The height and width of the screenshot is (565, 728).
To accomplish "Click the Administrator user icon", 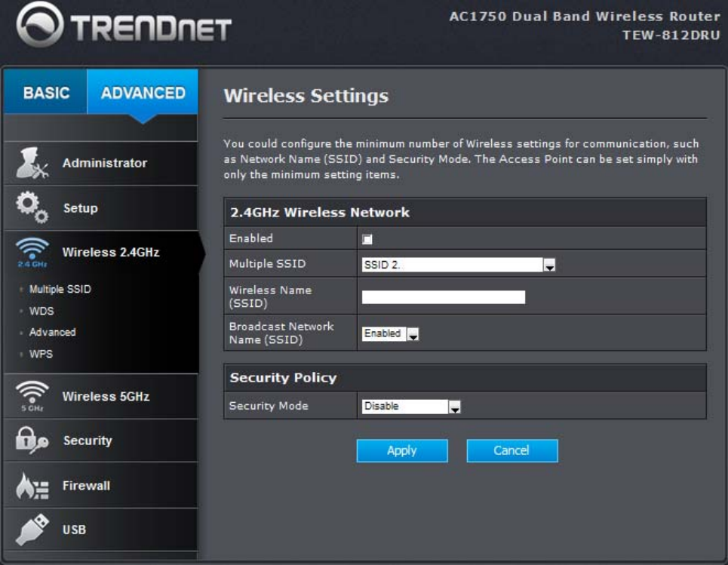I will [32, 163].
